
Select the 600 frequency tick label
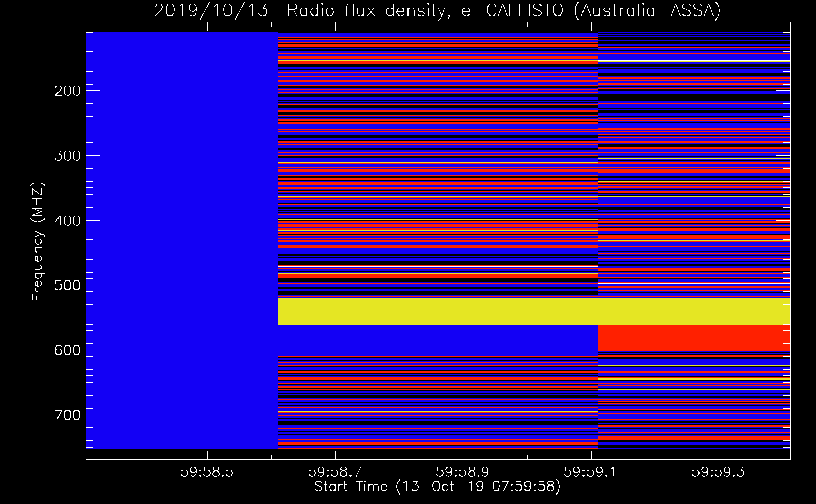(68, 350)
